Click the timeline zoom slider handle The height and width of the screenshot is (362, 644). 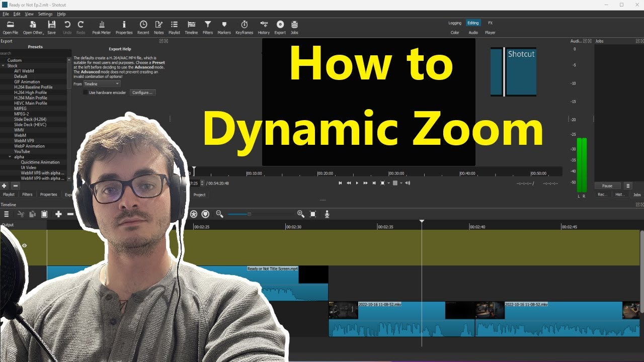(249, 214)
